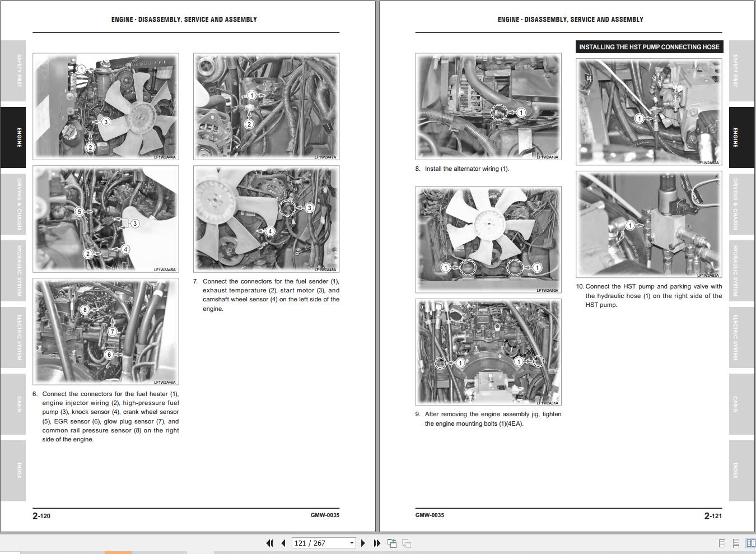Viewport: 756px width, 554px height.
Task: Click left-page INDEX side tab
Action: (13, 471)
